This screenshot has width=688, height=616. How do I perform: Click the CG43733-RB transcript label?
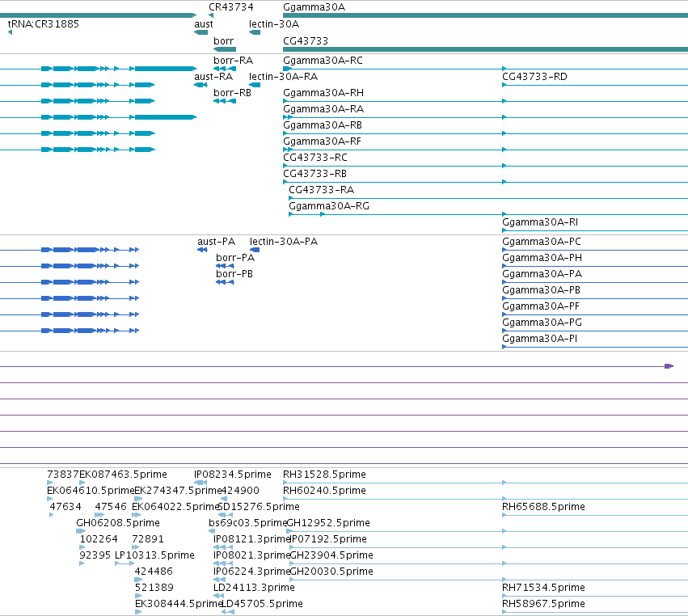314,174
